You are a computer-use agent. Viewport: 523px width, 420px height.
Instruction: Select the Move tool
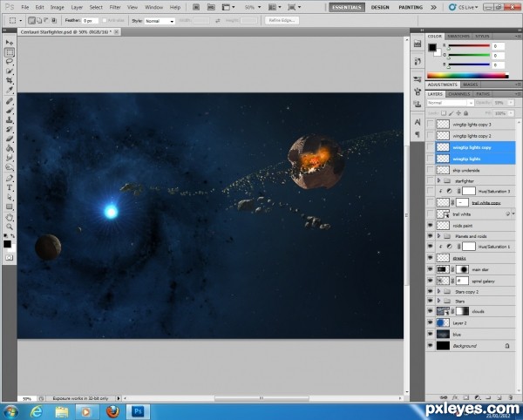click(x=10, y=43)
